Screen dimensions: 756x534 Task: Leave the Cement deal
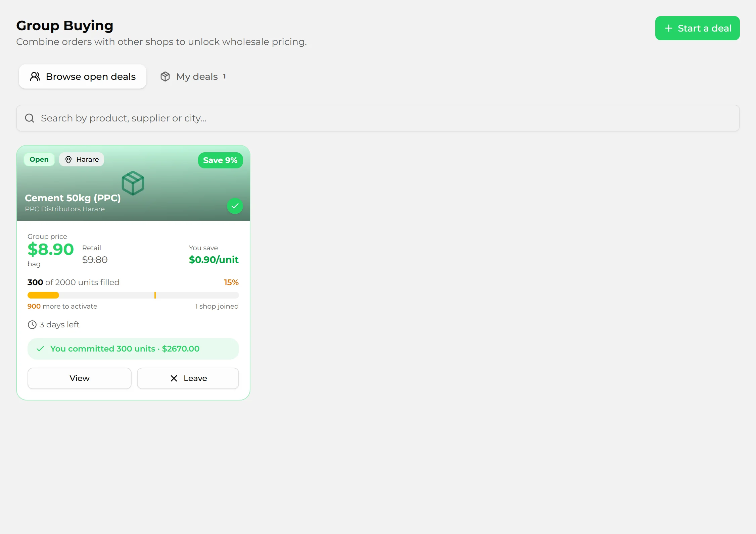[x=188, y=378]
